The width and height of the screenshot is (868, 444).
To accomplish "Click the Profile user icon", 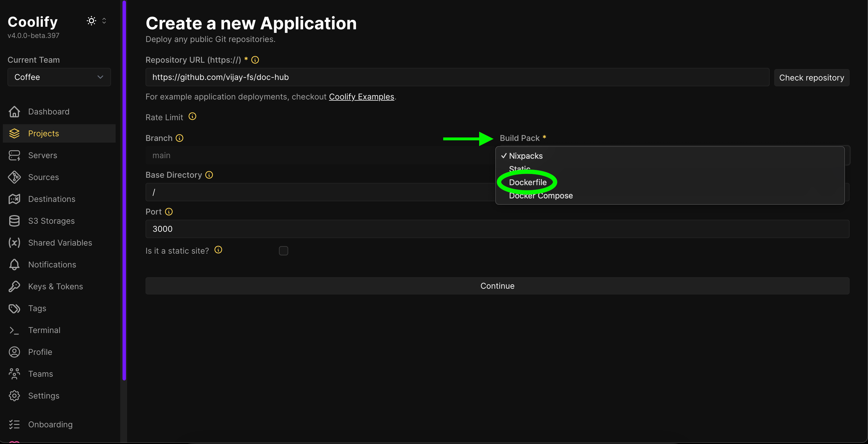I will coord(14,352).
